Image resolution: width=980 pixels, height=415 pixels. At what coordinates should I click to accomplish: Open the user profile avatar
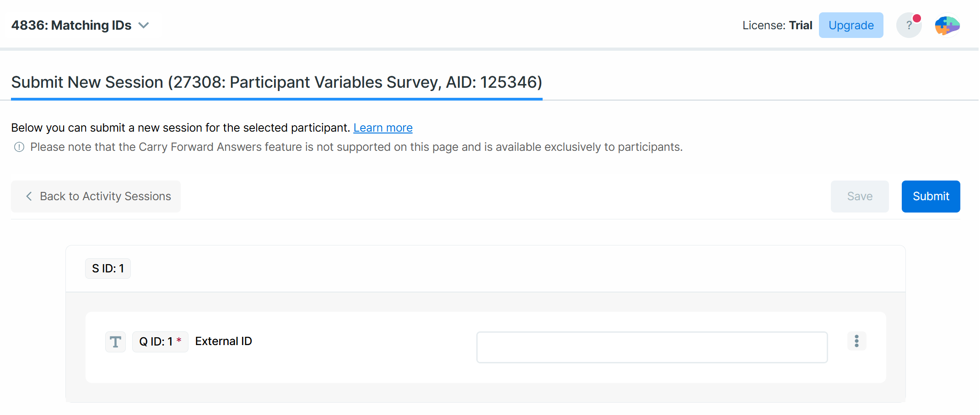click(x=947, y=26)
